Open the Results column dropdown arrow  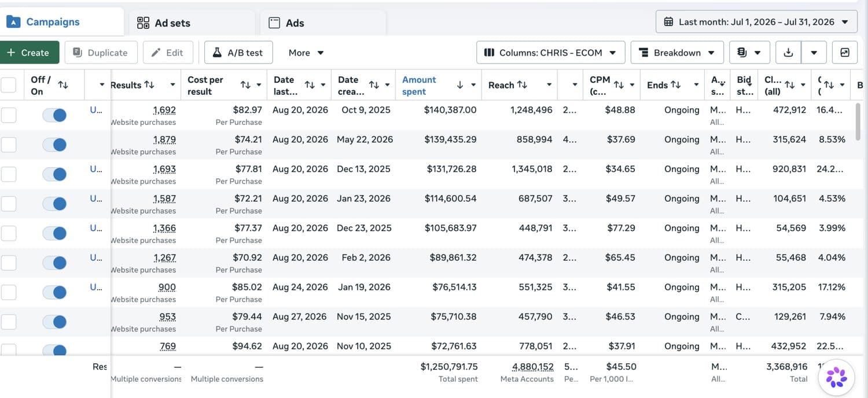coord(172,85)
